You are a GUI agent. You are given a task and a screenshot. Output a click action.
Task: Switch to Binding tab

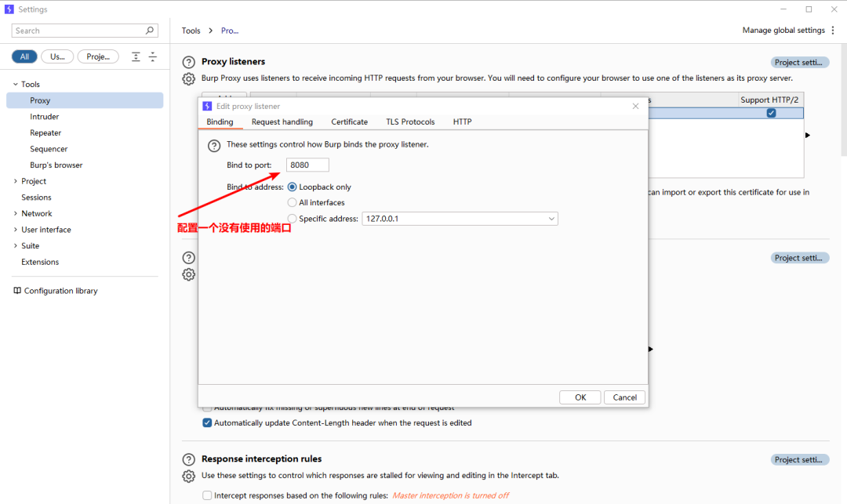[x=220, y=122]
